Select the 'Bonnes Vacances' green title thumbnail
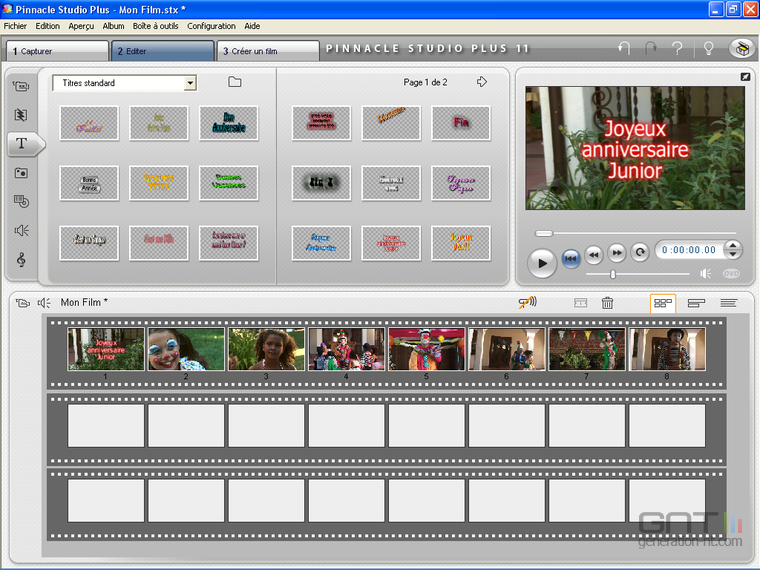Viewport: 760px width, 570px height. pyautogui.click(x=228, y=183)
